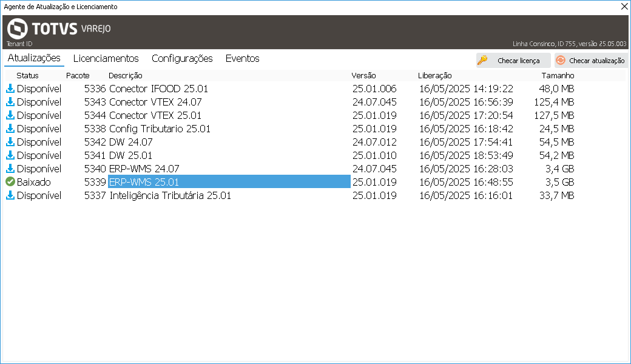Image resolution: width=631 pixels, height=364 pixels.
Task: Click version 25.01.010 cell
Action: (375, 155)
